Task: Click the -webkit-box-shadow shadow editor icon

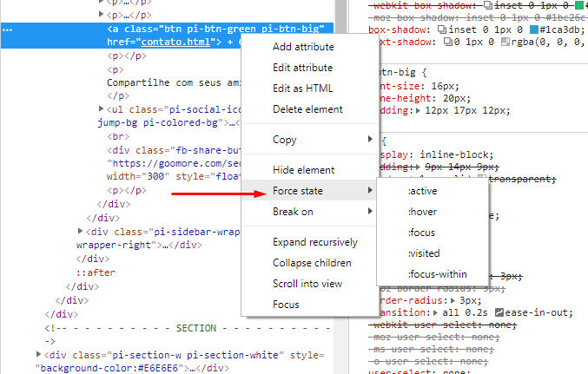Action: pyautogui.click(x=488, y=5)
